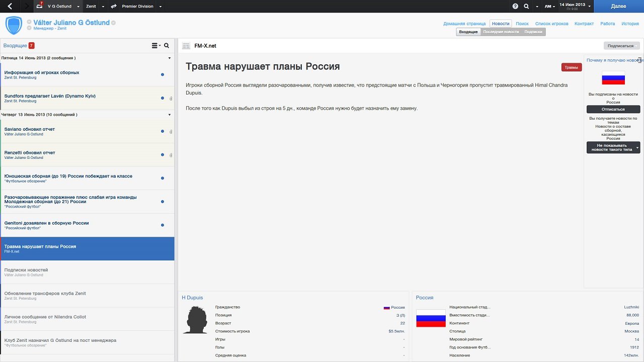Toggle unread dot on national team players info

[162, 74]
